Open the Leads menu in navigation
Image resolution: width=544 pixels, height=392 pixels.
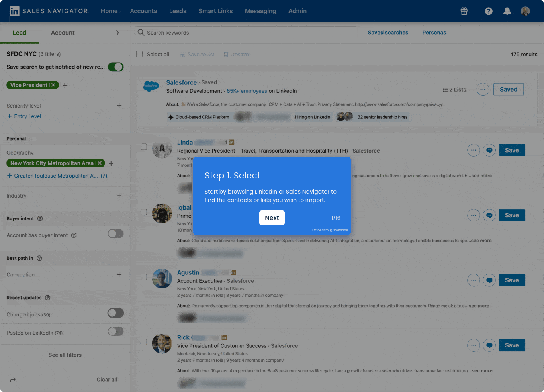click(178, 11)
